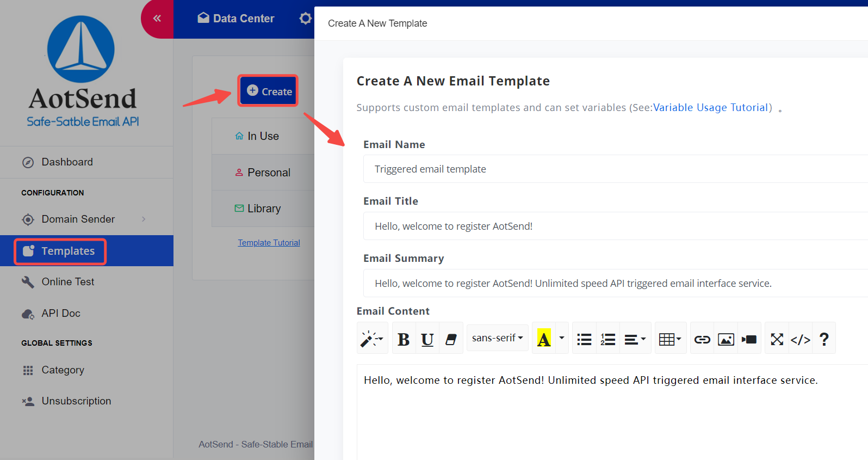Click the API Doc cloud icon
This screenshot has width=868, height=460.
tap(28, 314)
